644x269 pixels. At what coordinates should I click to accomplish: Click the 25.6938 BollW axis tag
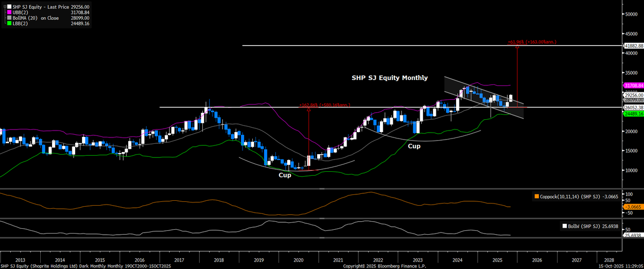[633, 236]
